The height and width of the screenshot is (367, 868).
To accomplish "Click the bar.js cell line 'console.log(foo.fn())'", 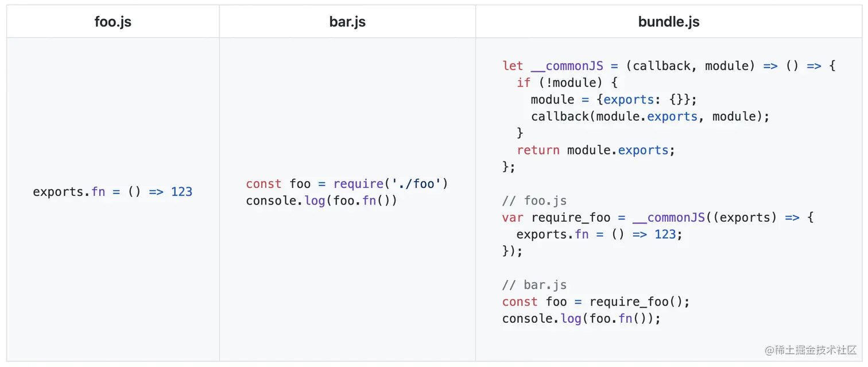I will (321, 200).
